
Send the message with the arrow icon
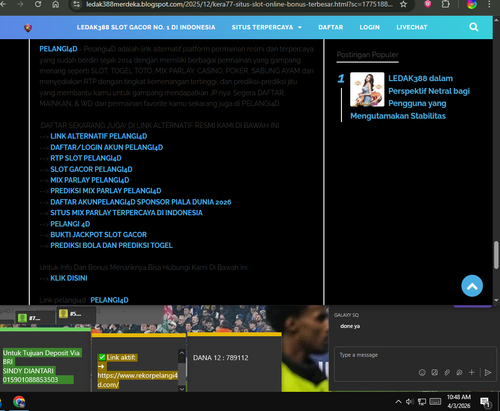coord(488,372)
